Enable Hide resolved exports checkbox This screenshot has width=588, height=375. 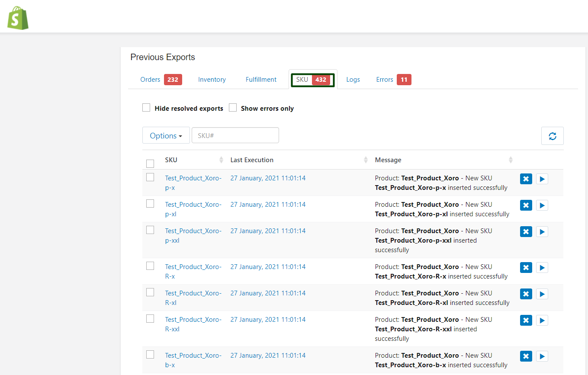click(146, 108)
